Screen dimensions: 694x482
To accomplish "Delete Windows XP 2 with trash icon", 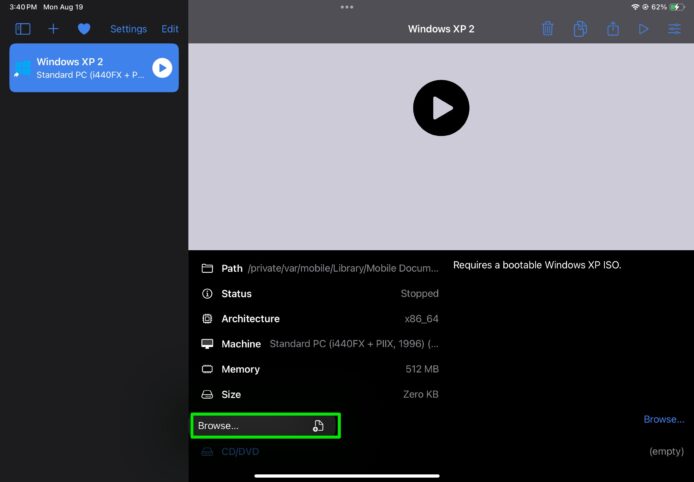I will 548,29.
